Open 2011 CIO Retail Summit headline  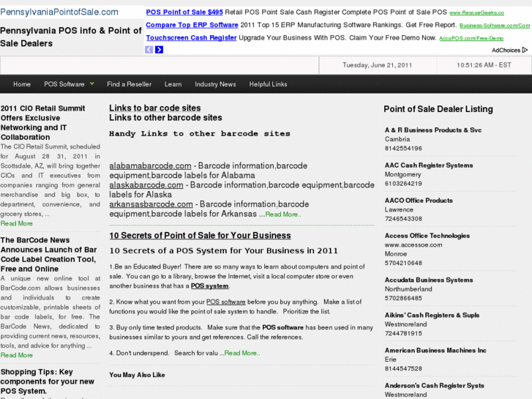click(x=42, y=122)
